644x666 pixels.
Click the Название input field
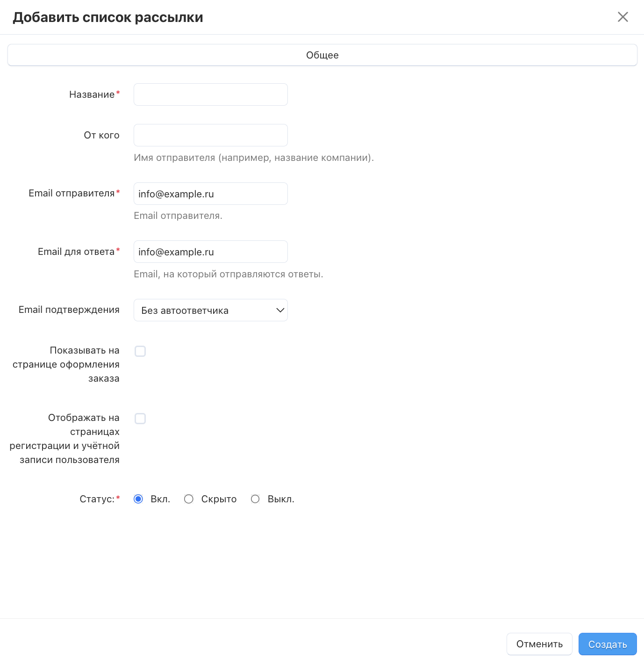tap(210, 94)
